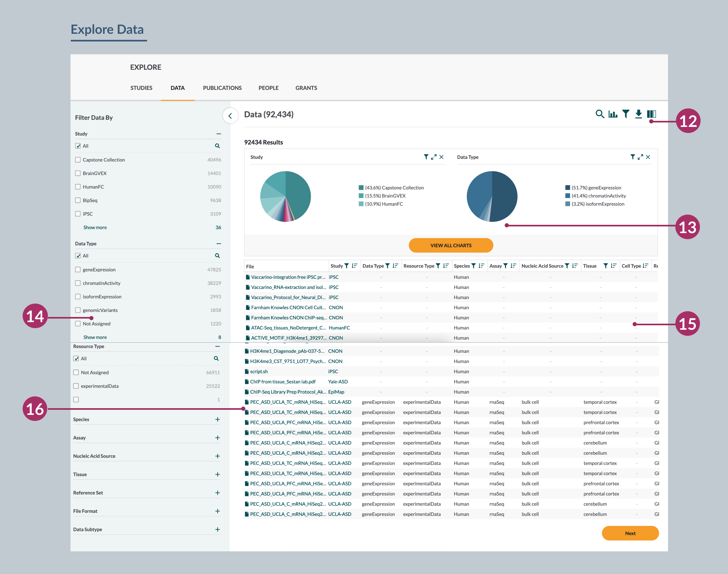728x574 pixels.
Task: Filter the Study table column
Action: [x=347, y=266]
